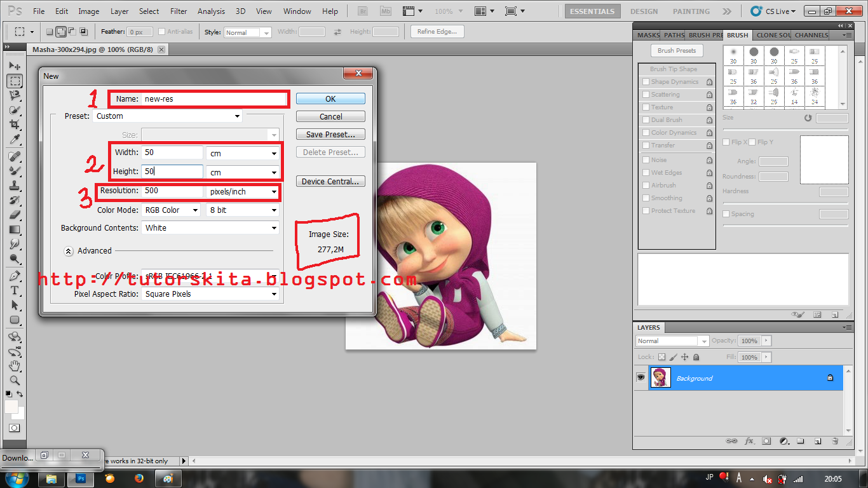The width and height of the screenshot is (868, 488).
Task: Click the Delete layer trash icon
Action: point(835,440)
